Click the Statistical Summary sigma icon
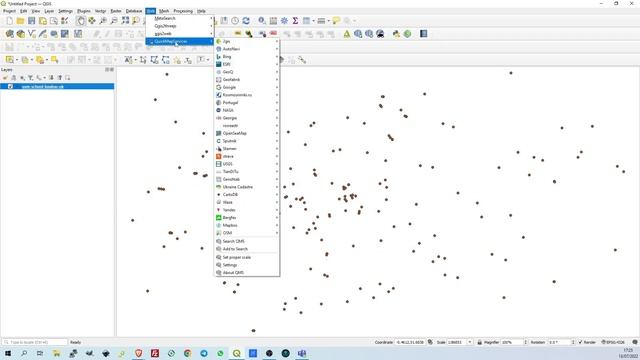This screenshot has width=640, height=360. (295, 21)
